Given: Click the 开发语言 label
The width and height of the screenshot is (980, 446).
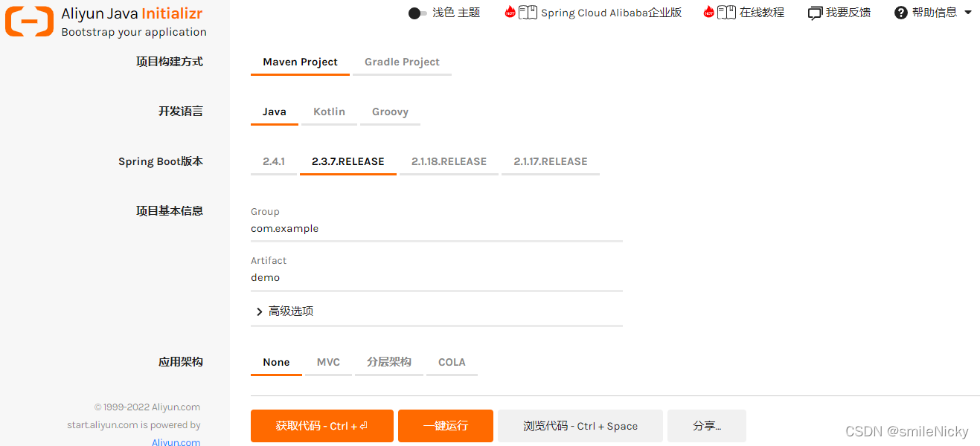Looking at the screenshot, I should click(x=181, y=111).
